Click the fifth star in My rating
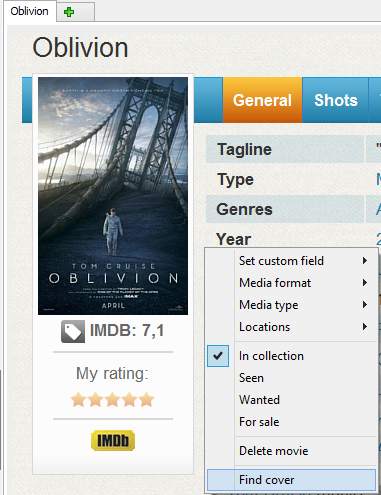381x495 pixels. pyautogui.click(x=147, y=400)
